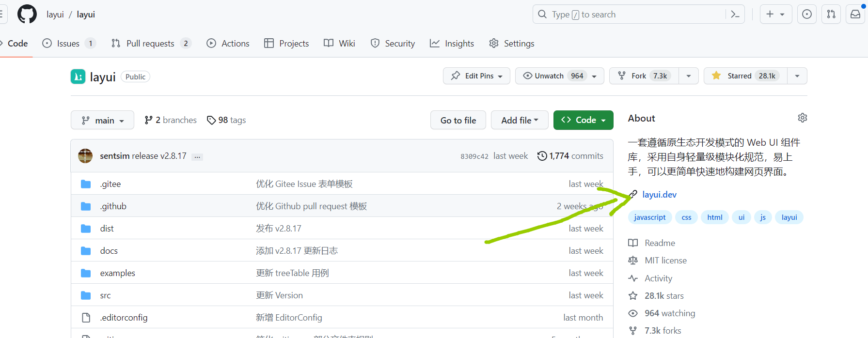868x338 pixels.
Task: Switch to the Wiki tab
Action: pyautogui.click(x=339, y=44)
